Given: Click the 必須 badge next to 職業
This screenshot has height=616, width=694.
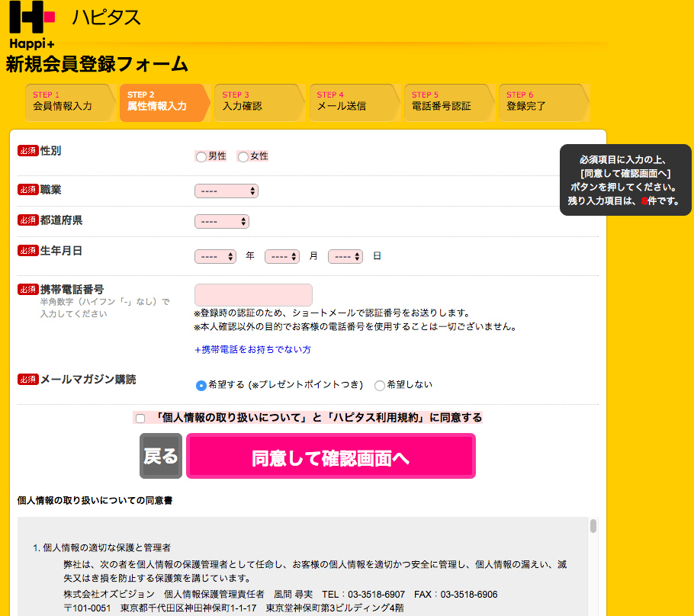Looking at the screenshot, I should pos(28,189).
